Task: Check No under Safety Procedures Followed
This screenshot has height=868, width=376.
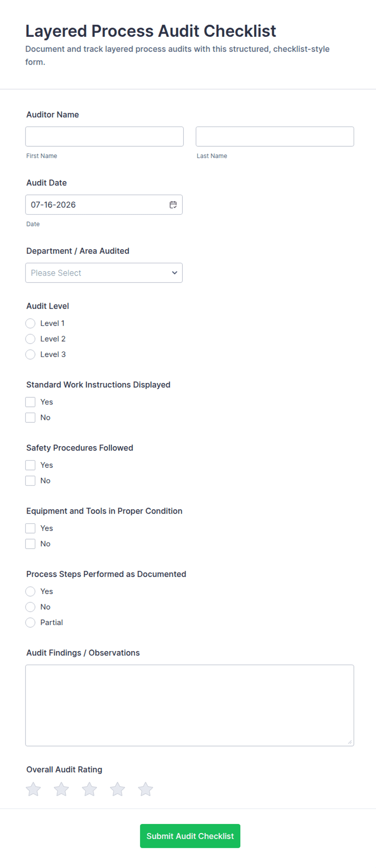Action: coord(30,480)
